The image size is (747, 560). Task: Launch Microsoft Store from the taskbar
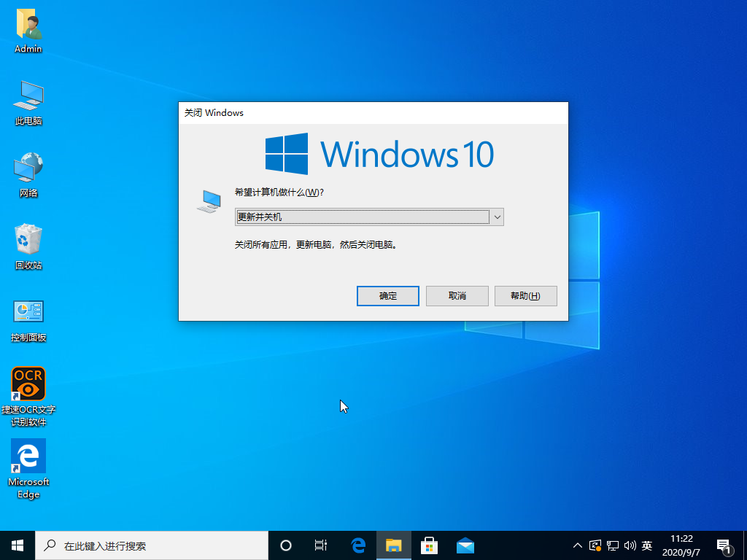(x=430, y=545)
